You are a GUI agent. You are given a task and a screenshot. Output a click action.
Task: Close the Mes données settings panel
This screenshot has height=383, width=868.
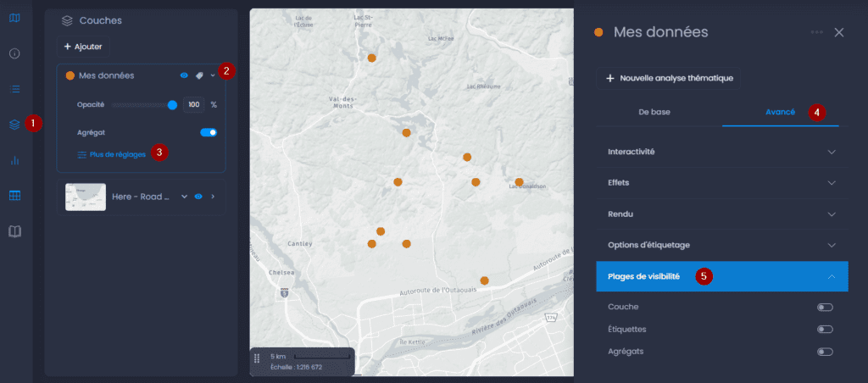pos(839,32)
